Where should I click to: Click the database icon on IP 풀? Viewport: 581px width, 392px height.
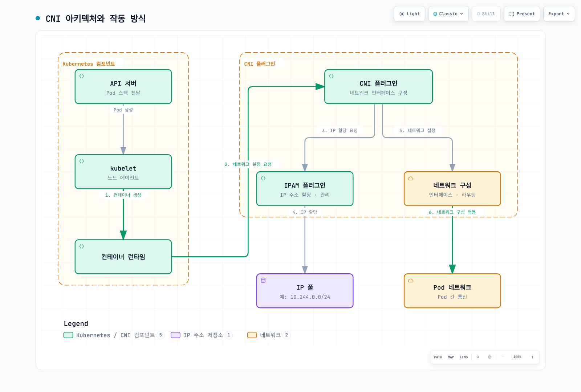(263, 280)
